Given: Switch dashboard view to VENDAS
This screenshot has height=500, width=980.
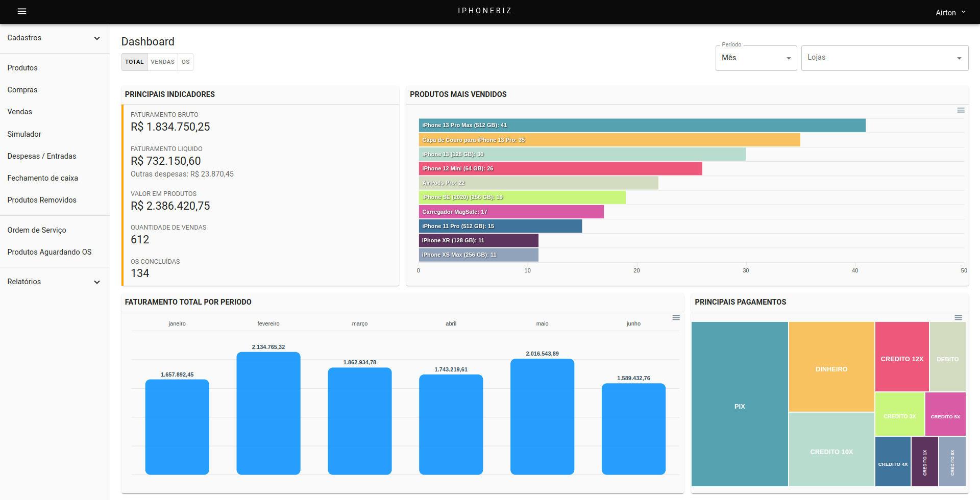Looking at the screenshot, I should [x=162, y=62].
